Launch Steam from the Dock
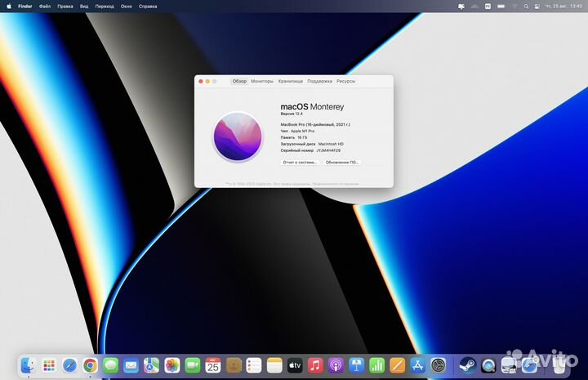588x380 pixels. click(468, 365)
